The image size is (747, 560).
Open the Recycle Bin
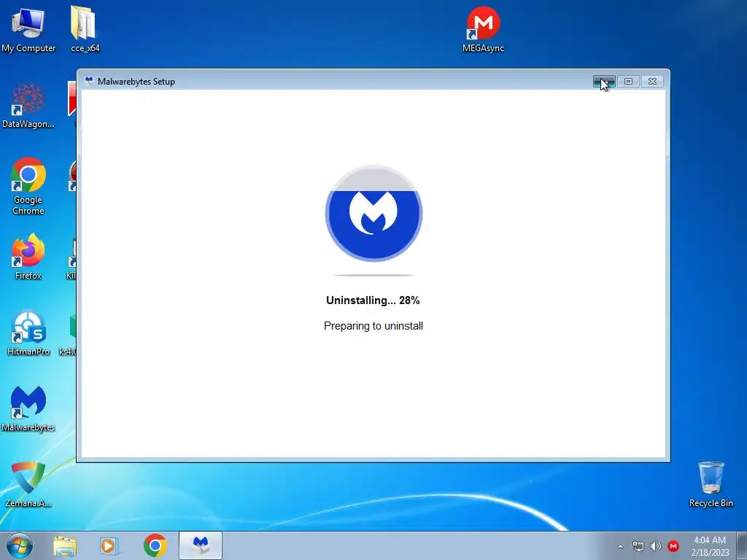click(x=711, y=485)
